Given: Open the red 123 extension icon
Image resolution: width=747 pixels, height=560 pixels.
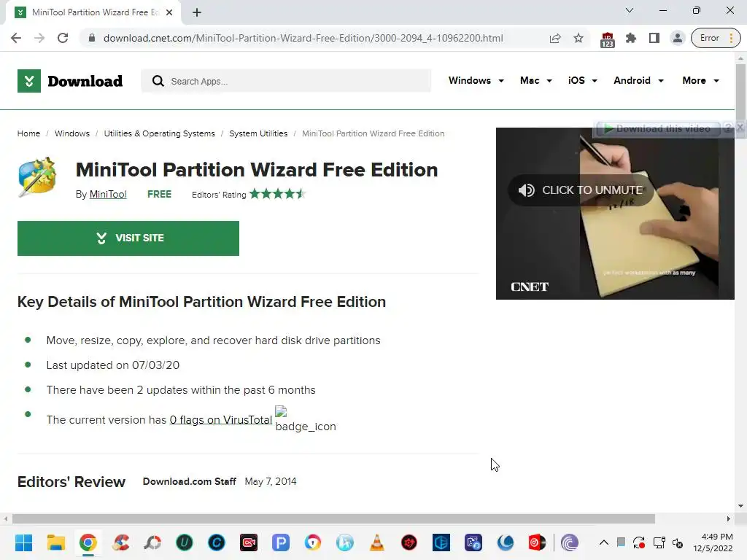Looking at the screenshot, I should pos(608,39).
